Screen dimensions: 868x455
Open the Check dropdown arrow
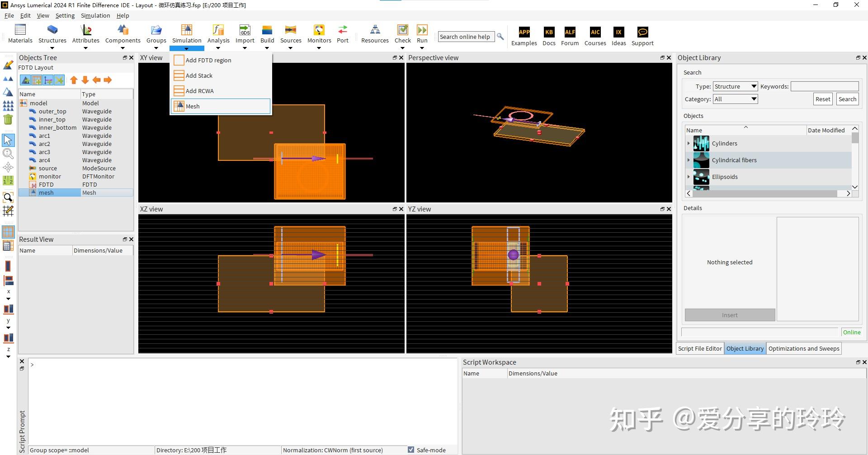click(402, 48)
